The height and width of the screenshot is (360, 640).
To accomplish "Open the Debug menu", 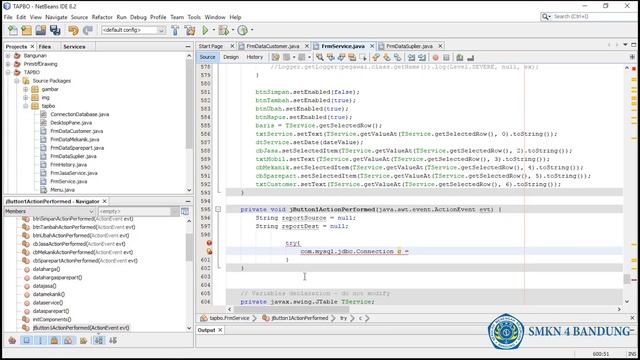I will (138, 17).
